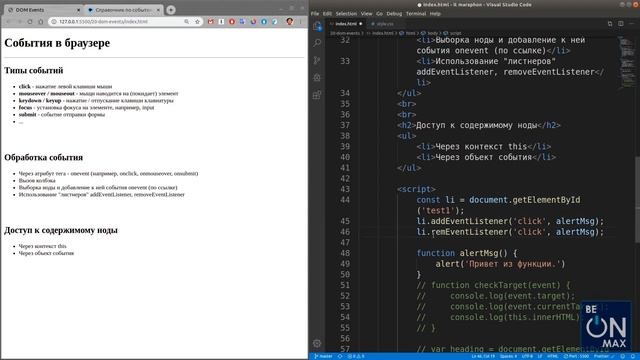Screen dimensions: 640x360
Task: Switch to the second browser tab (Справочник)
Action: pyautogui.click(x=124, y=10)
